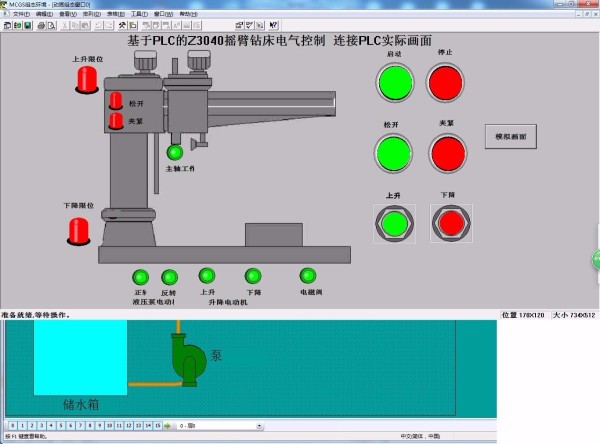Screen dimensions: 600x444
Task: Open the 查看(V) menu
Action: 68,14
